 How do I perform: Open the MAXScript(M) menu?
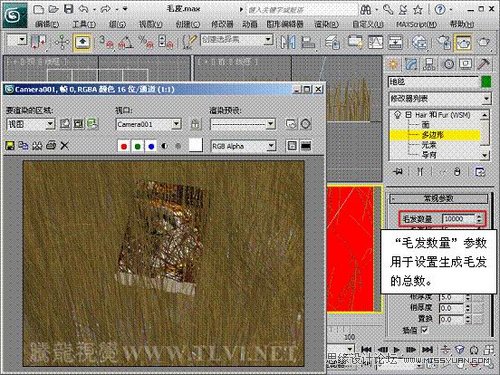coord(416,24)
